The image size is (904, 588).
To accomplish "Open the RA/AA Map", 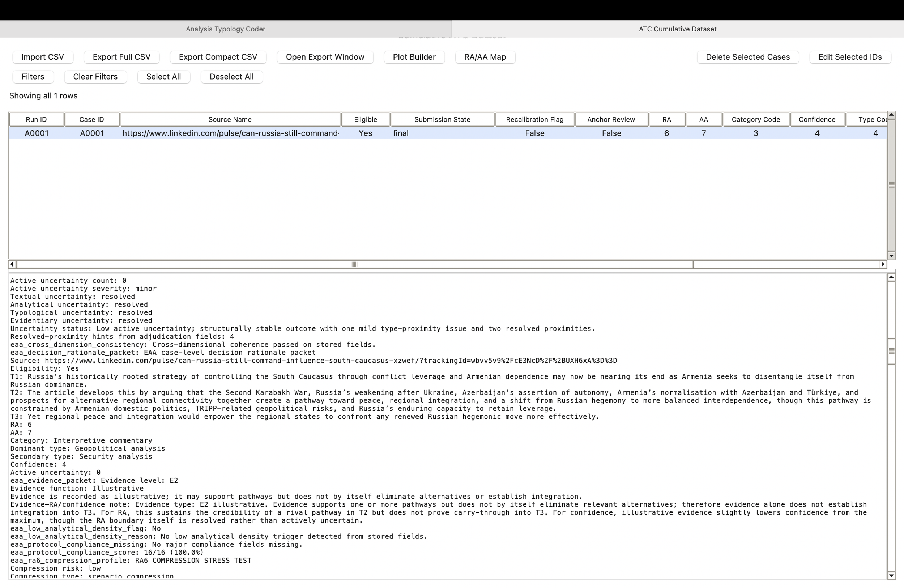I will pyautogui.click(x=484, y=57).
